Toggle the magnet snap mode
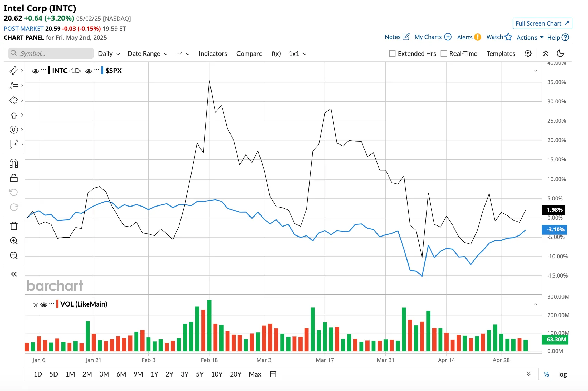The height and width of the screenshot is (391, 588). tap(13, 163)
